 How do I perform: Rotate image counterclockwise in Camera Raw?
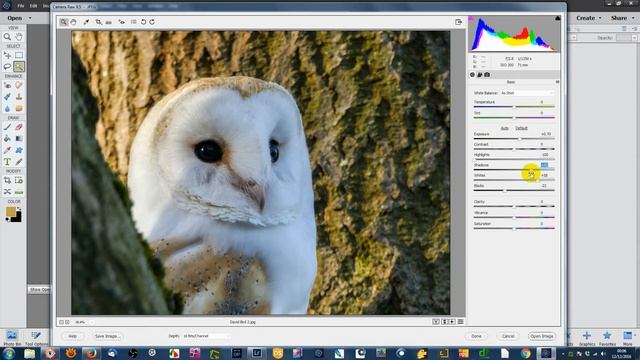coord(143,22)
